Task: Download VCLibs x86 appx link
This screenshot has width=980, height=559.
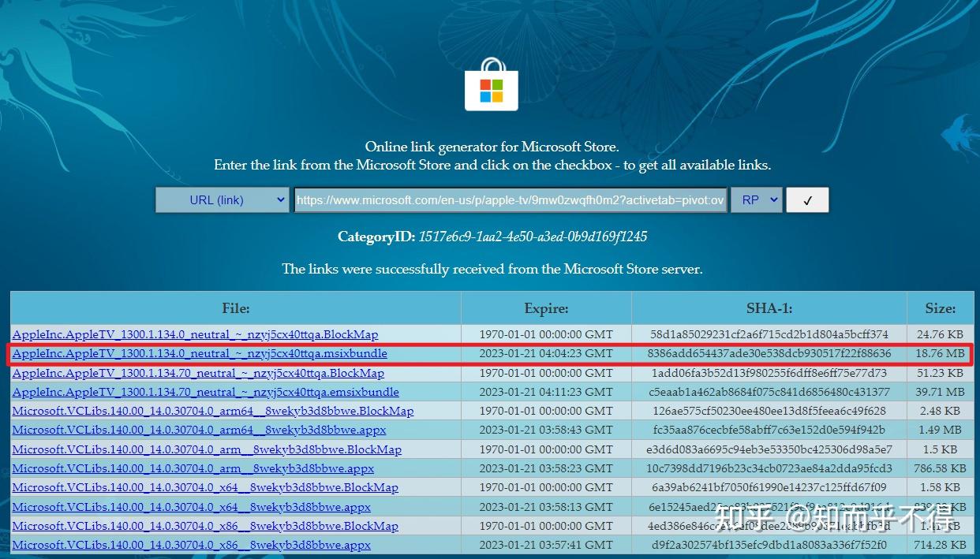Action: (191, 545)
